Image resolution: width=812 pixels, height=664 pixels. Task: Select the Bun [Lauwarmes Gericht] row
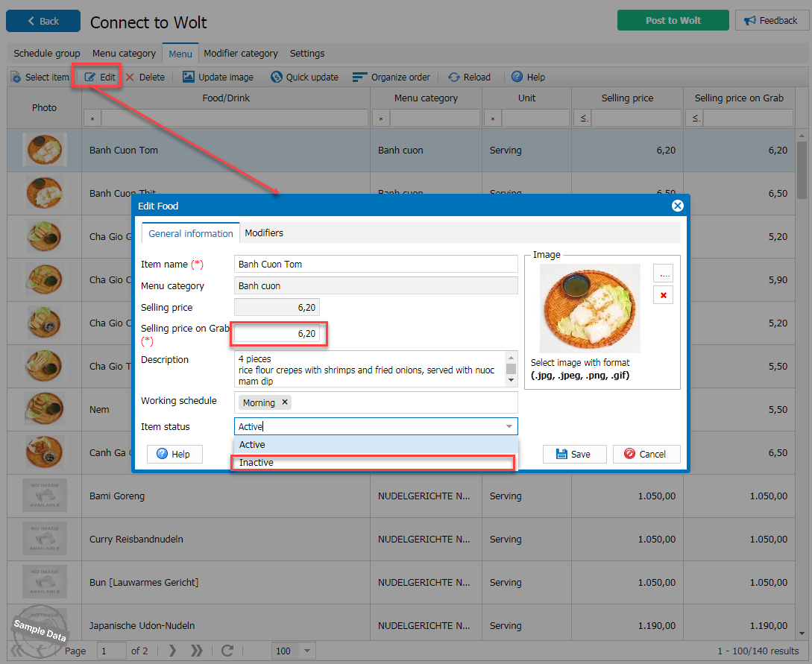pyautogui.click(x=401, y=582)
